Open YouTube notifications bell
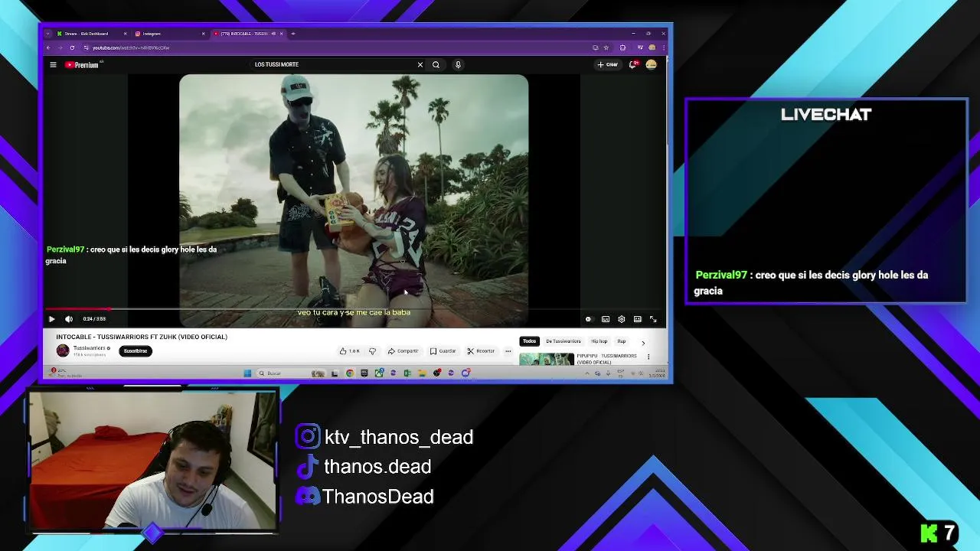Screen dimensions: 980x551 632,65
